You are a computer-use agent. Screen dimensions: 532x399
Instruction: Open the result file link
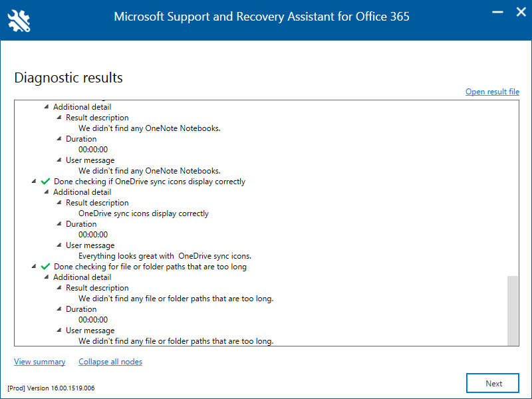492,92
